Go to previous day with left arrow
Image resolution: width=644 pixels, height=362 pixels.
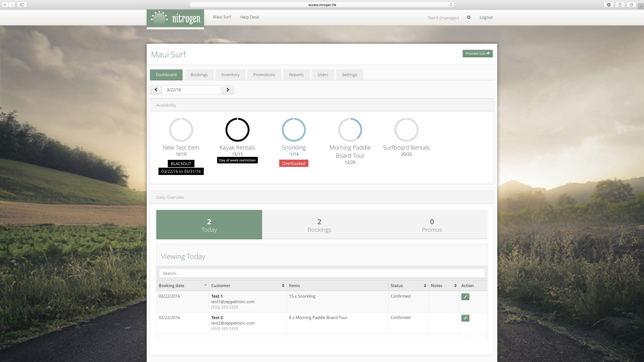pyautogui.click(x=156, y=90)
